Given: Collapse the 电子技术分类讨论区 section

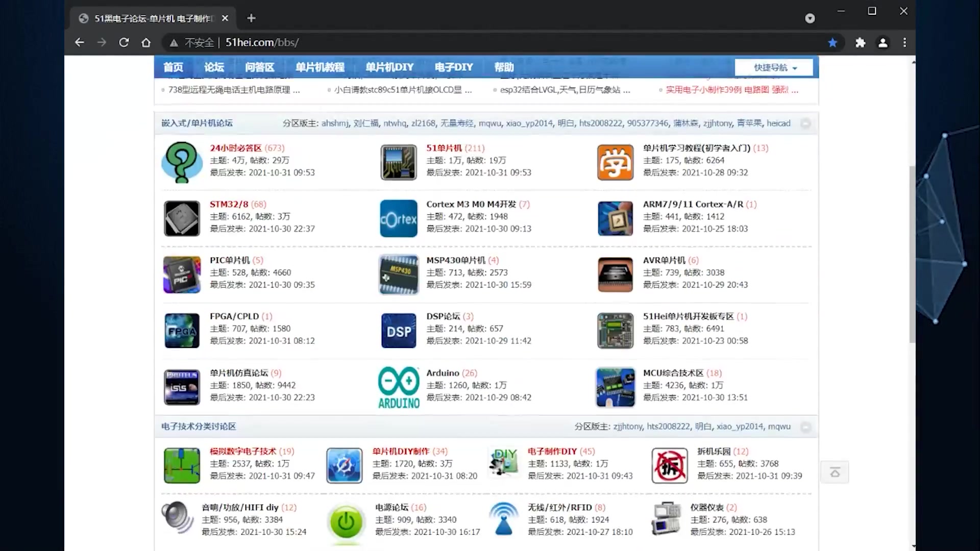Looking at the screenshot, I should coord(805,427).
